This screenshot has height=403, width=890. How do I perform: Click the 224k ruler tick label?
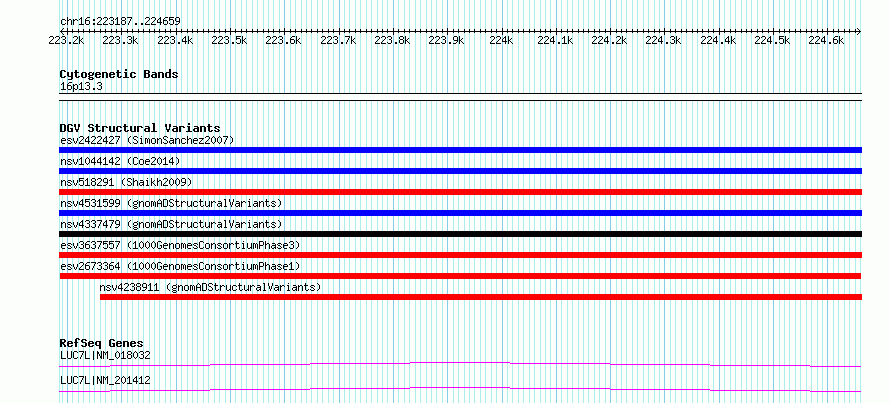(x=501, y=40)
